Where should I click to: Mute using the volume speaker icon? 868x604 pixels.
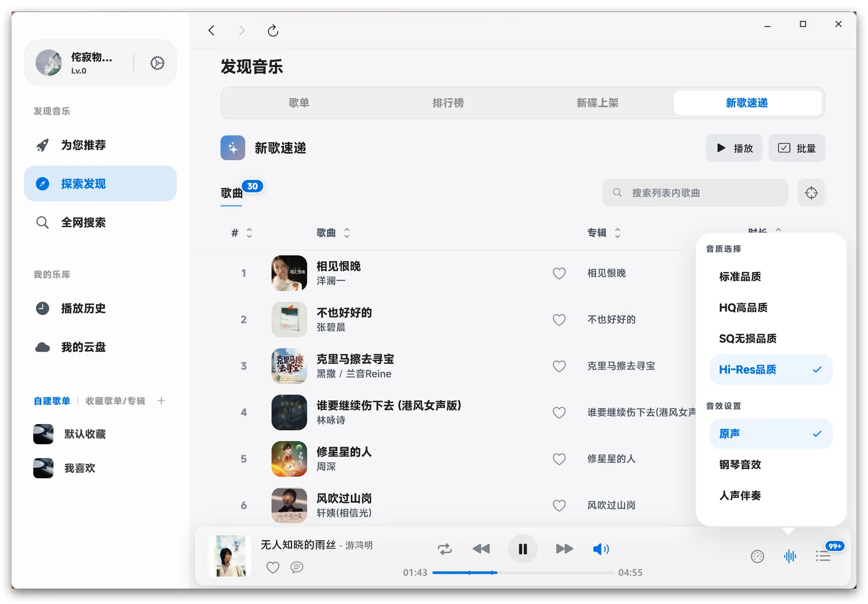click(600, 549)
